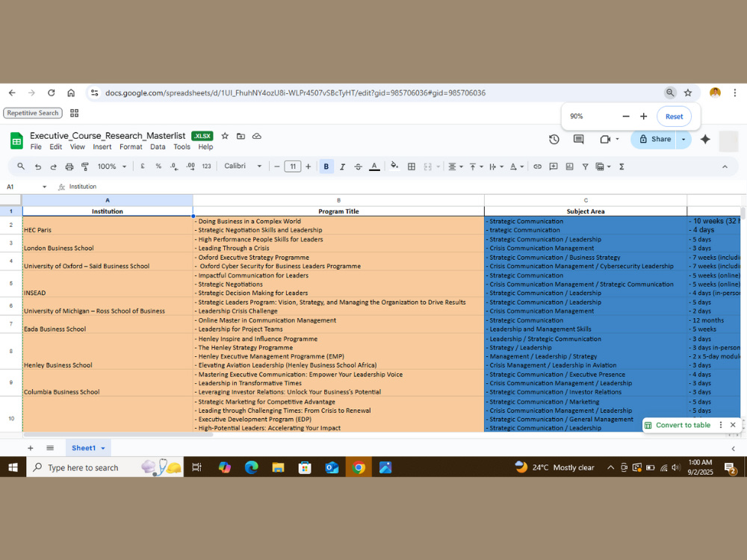Open the Tools menu

point(182,146)
